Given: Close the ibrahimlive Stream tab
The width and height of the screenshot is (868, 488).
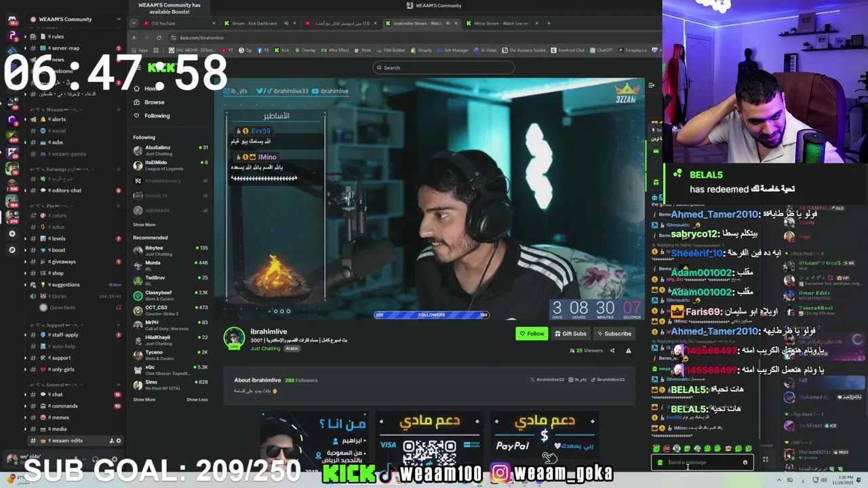Looking at the screenshot, I should [x=456, y=23].
